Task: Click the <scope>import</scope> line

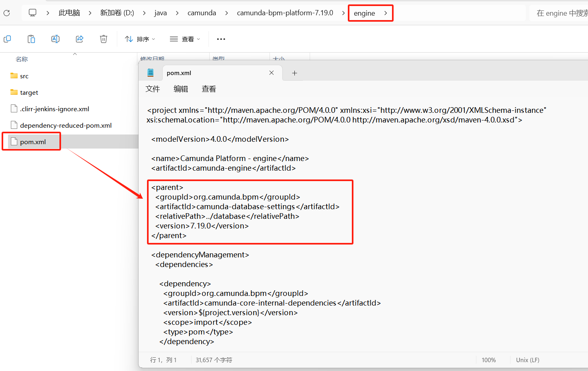Action: click(208, 322)
